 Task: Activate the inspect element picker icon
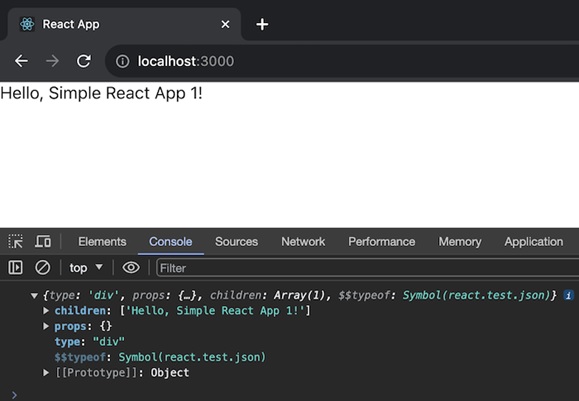pyautogui.click(x=16, y=241)
